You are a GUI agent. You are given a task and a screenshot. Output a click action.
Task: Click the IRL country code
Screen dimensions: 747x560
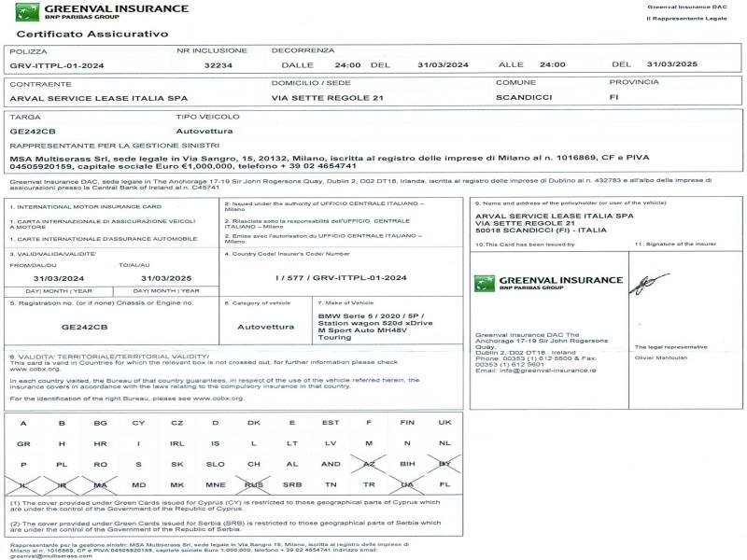tap(176, 444)
